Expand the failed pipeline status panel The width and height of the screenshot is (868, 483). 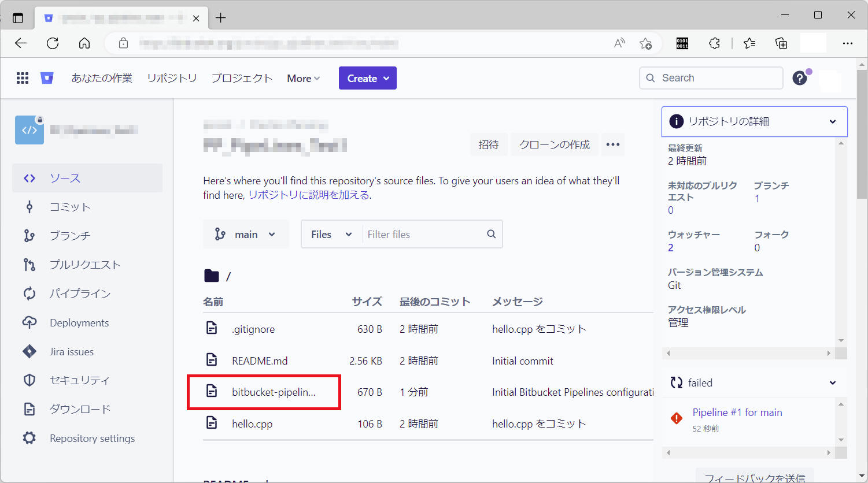tap(833, 382)
